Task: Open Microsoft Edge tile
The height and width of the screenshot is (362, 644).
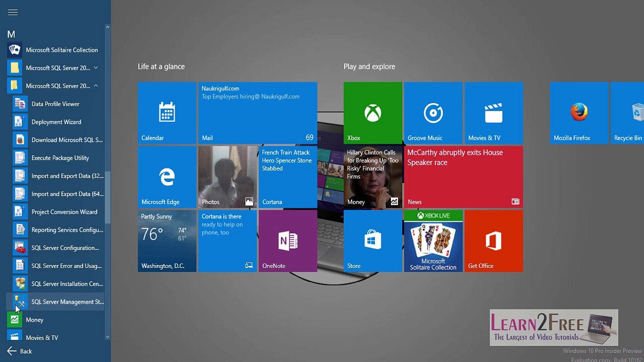Action: pyautogui.click(x=167, y=177)
